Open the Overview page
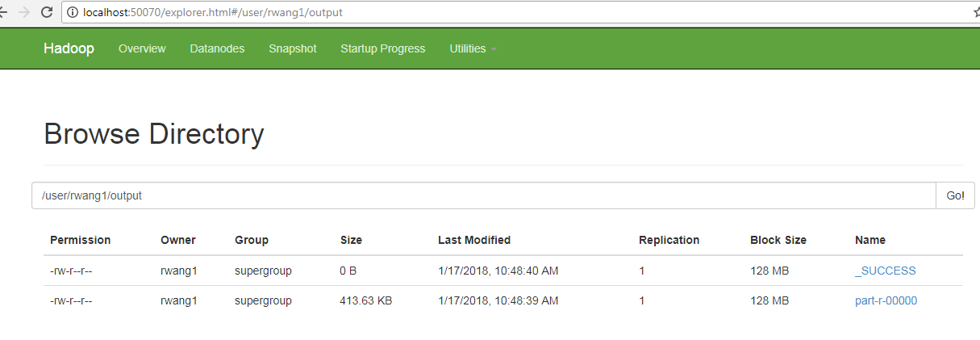The width and height of the screenshot is (980, 340). (x=142, y=48)
